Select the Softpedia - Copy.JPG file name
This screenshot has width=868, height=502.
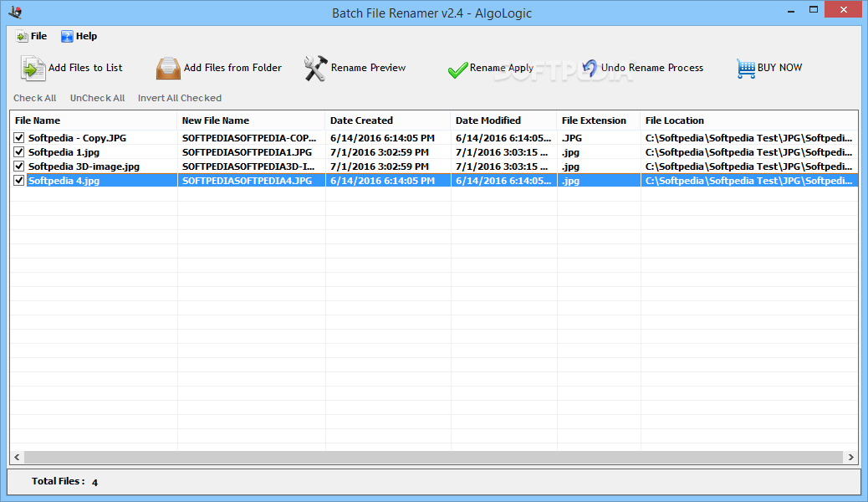(77, 138)
